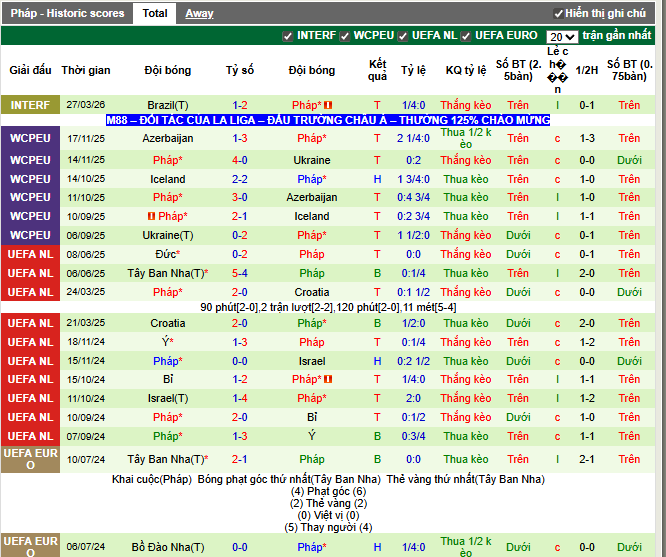
Task: Click half-time score 2-1 in 10/07/24 row
Action: [x=587, y=459]
